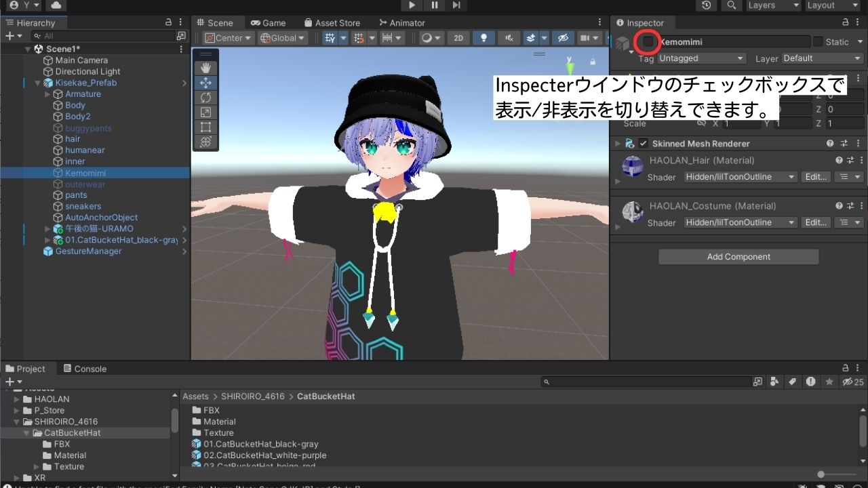This screenshot has height=488, width=868.
Task: Toggle the Kemomimi active checkbox in Inspector
Action: 648,42
